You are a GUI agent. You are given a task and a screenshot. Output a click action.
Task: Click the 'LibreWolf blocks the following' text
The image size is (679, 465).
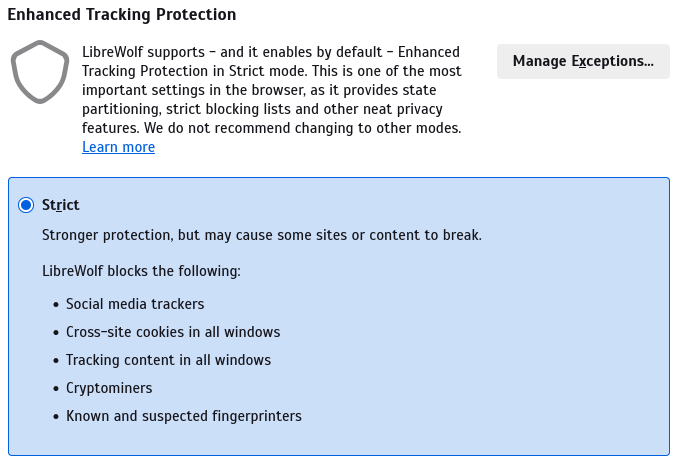(x=141, y=271)
